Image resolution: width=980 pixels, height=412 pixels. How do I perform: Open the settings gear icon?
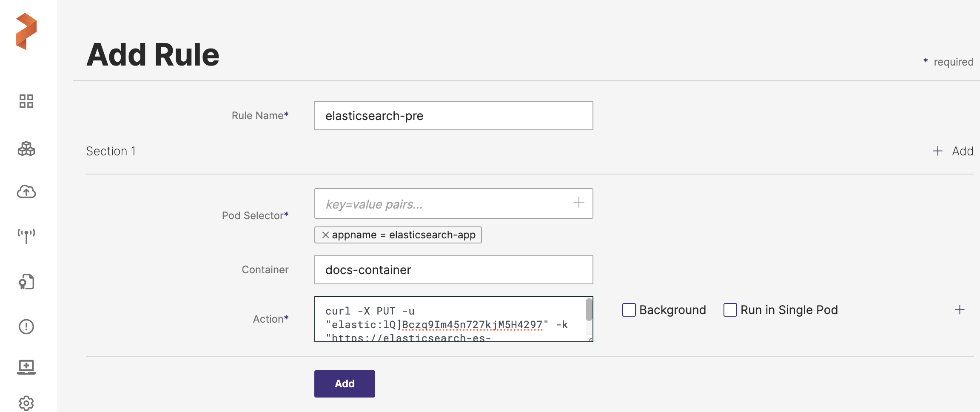26,403
